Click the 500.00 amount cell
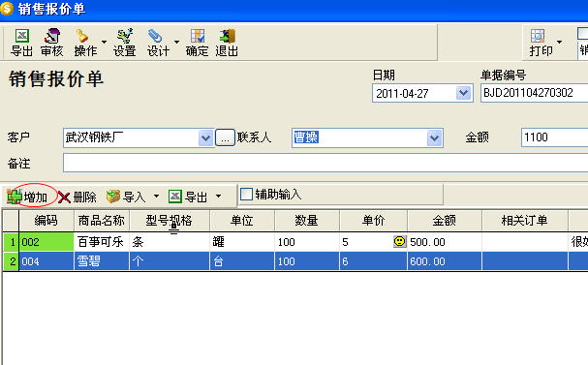 [x=445, y=242]
